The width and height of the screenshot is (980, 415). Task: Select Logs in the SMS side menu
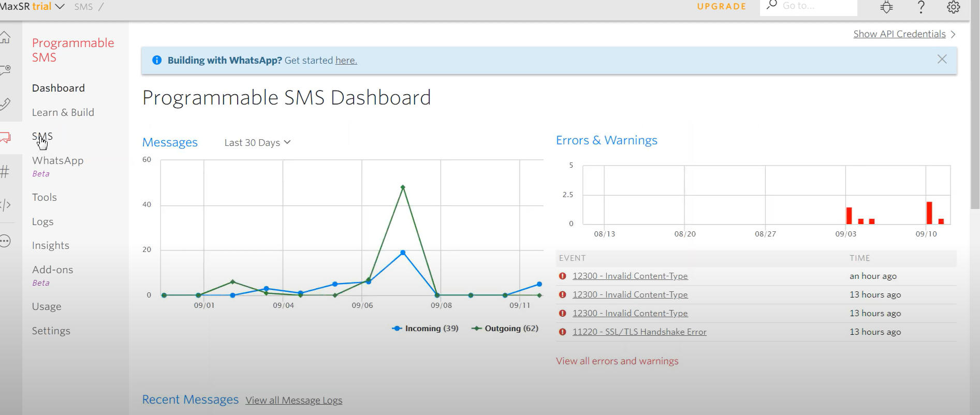(x=43, y=221)
